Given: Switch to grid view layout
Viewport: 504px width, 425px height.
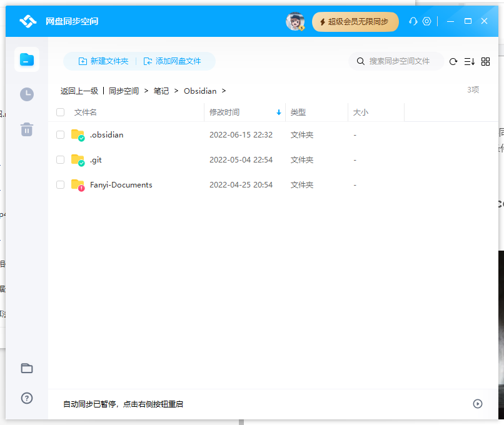Looking at the screenshot, I should click(x=485, y=61).
